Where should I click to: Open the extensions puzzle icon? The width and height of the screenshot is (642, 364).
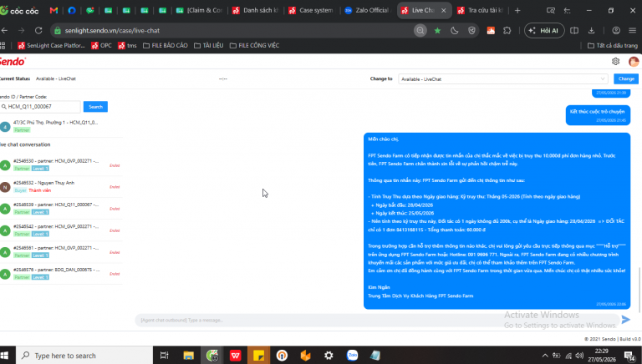tap(507, 31)
